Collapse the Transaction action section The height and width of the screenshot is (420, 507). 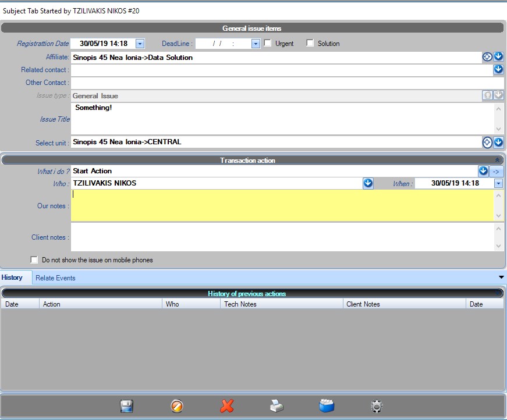[x=497, y=160]
